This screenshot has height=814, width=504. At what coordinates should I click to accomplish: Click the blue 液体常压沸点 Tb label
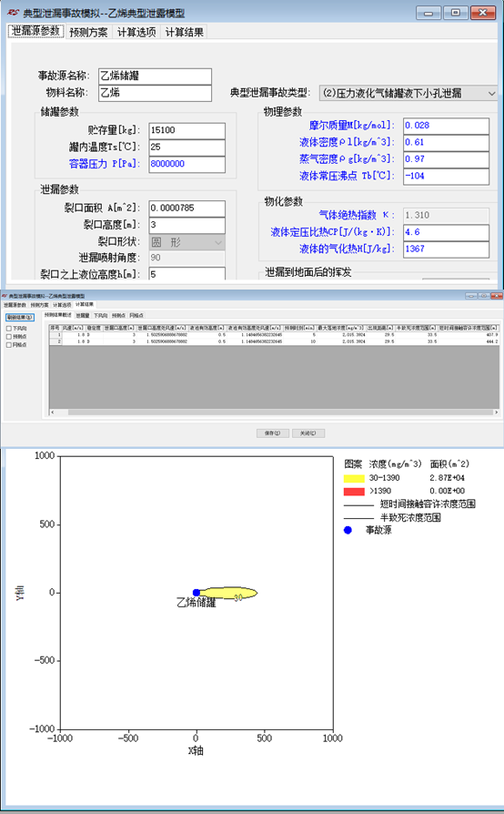click(x=347, y=176)
